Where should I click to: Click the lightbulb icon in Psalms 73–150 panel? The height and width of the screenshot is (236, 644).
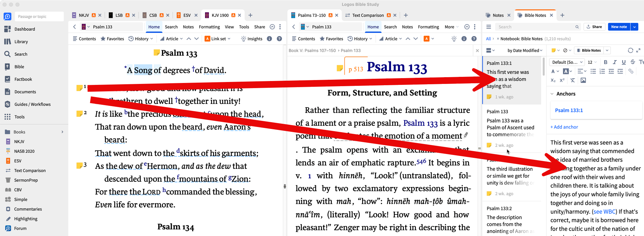(x=454, y=39)
